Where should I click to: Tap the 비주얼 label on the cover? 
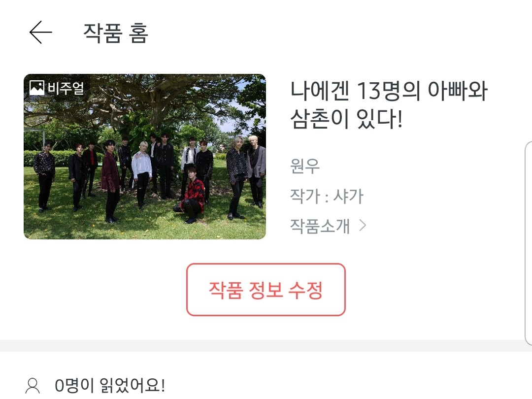pyautogui.click(x=66, y=88)
